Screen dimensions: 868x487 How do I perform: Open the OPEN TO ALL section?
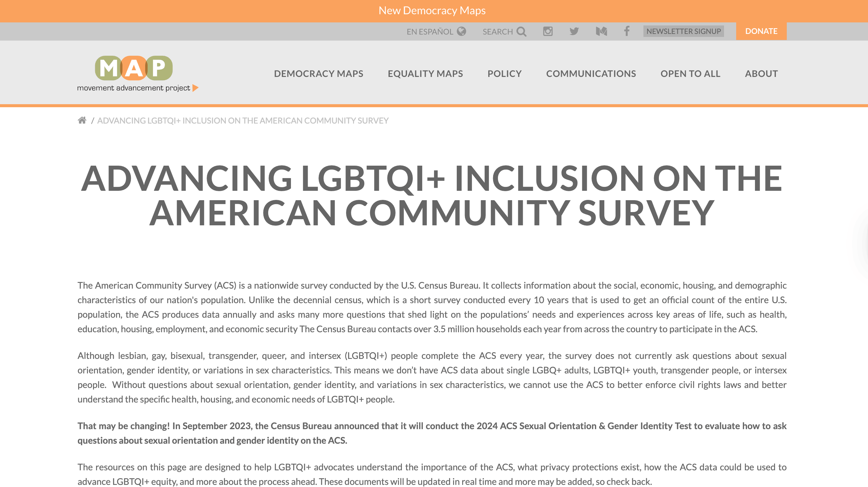[x=690, y=73]
